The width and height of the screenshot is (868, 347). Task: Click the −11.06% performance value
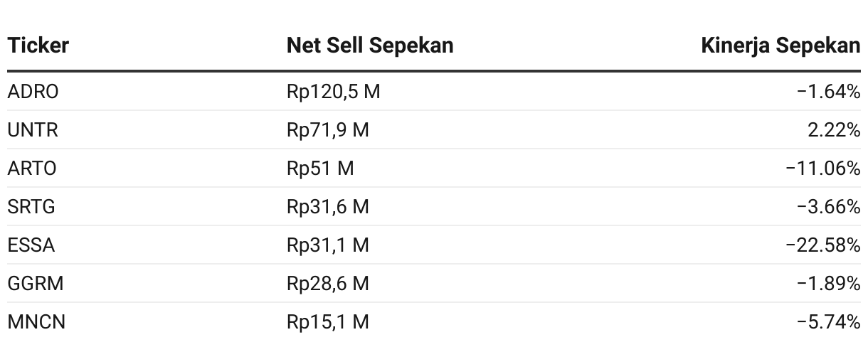(823, 169)
